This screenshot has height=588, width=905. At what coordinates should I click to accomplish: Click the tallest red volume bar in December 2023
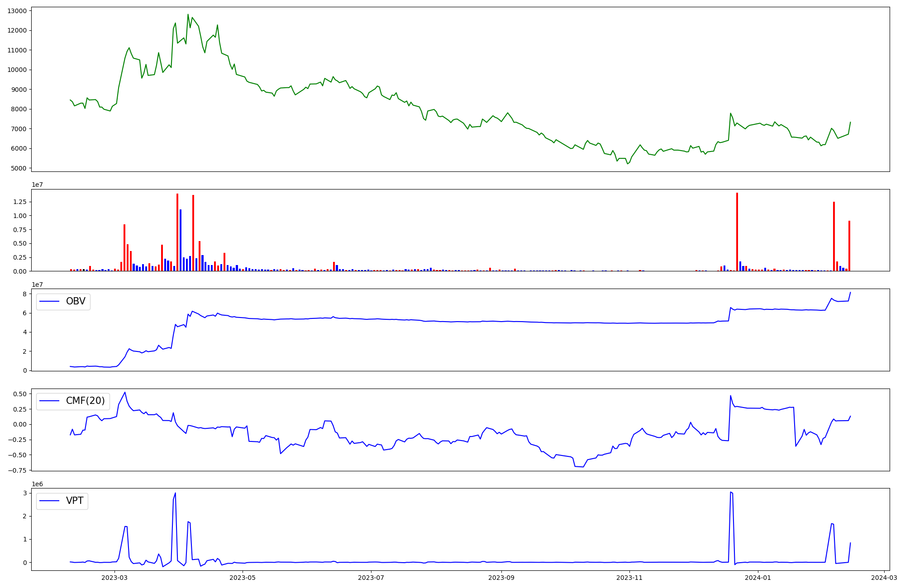point(737,232)
